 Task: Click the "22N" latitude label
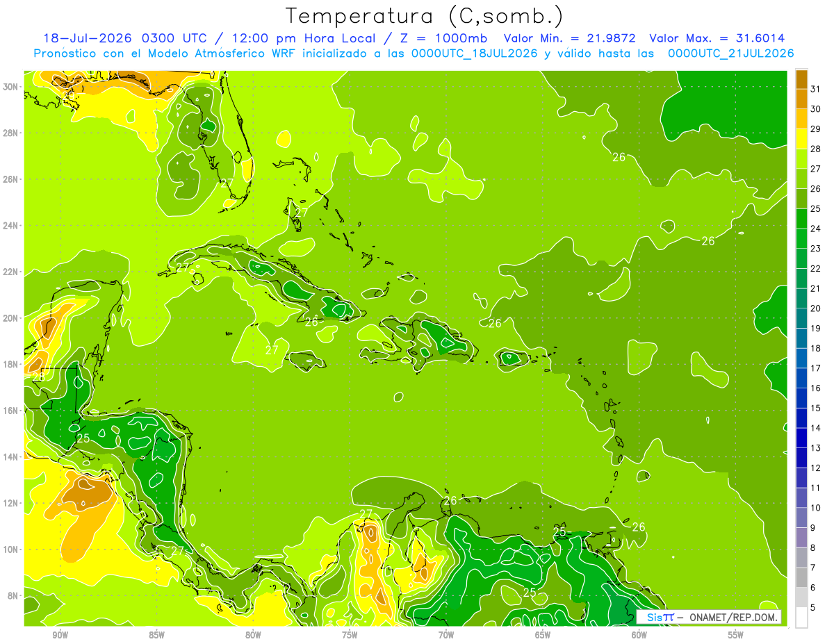coord(11,272)
